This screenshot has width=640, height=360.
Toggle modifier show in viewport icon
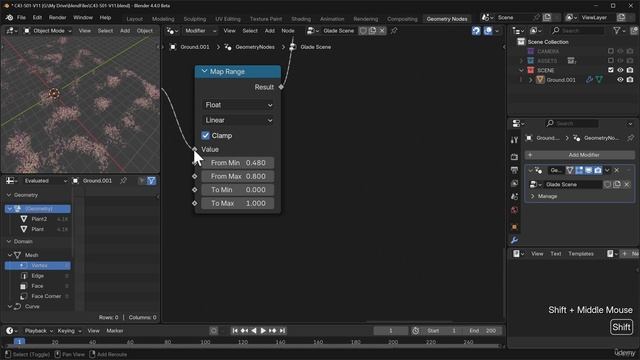(x=589, y=170)
